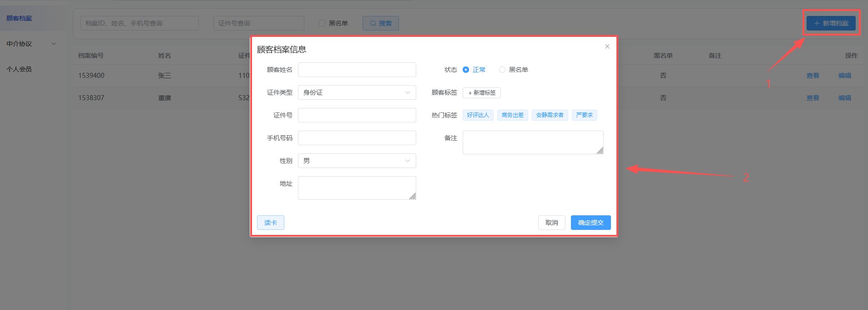Open the 性别 dropdown
868x310 pixels.
[357, 161]
